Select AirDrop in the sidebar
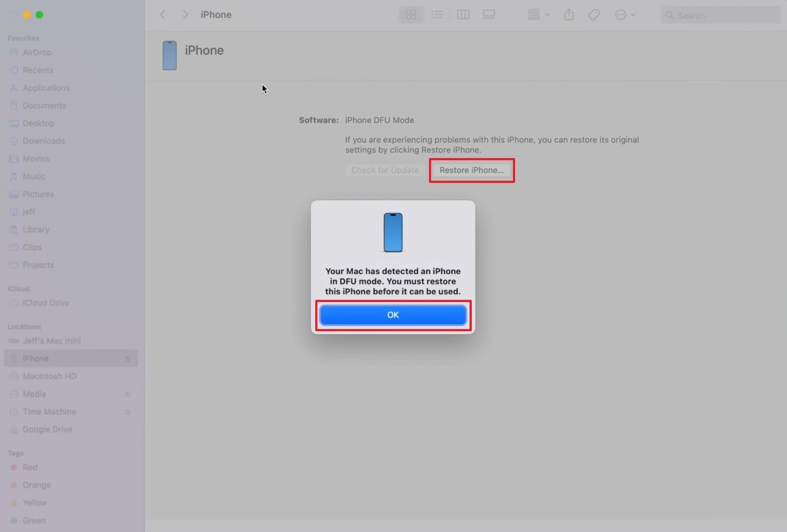787x532 pixels. pos(37,52)
